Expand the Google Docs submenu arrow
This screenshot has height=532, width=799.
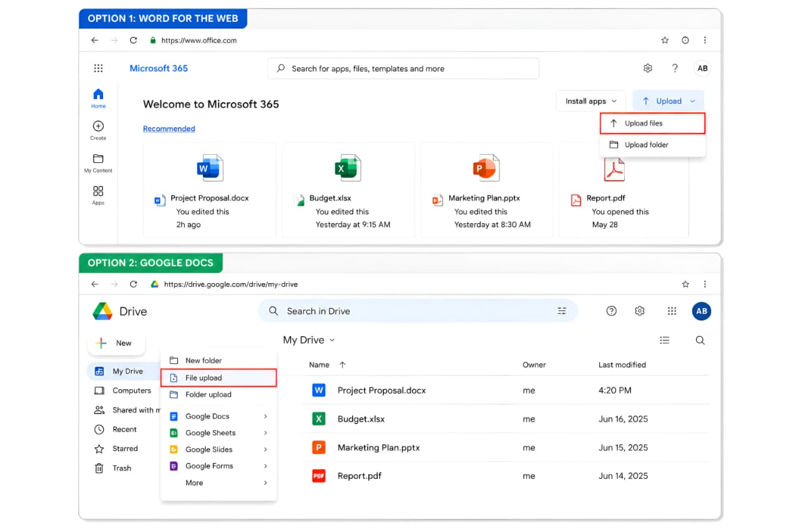tap(265, 416)
